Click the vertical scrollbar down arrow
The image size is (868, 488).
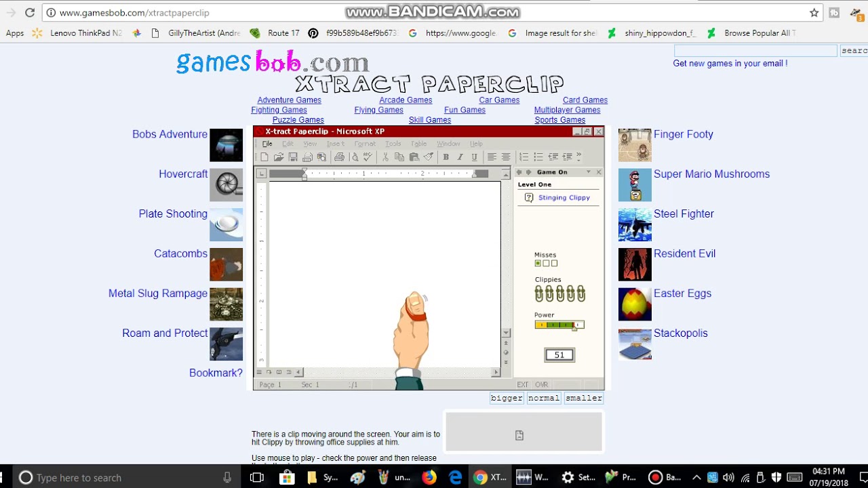[x=506, y=333]
